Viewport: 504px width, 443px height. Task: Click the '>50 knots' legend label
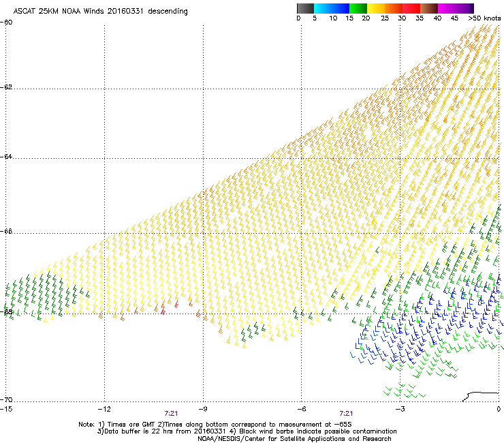[x=484, y=18]
